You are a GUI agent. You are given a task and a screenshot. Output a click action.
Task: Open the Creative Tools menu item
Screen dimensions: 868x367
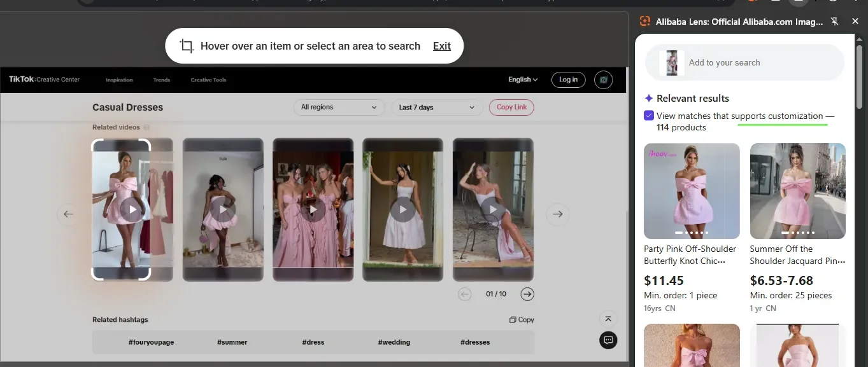(x=208, y=80)
